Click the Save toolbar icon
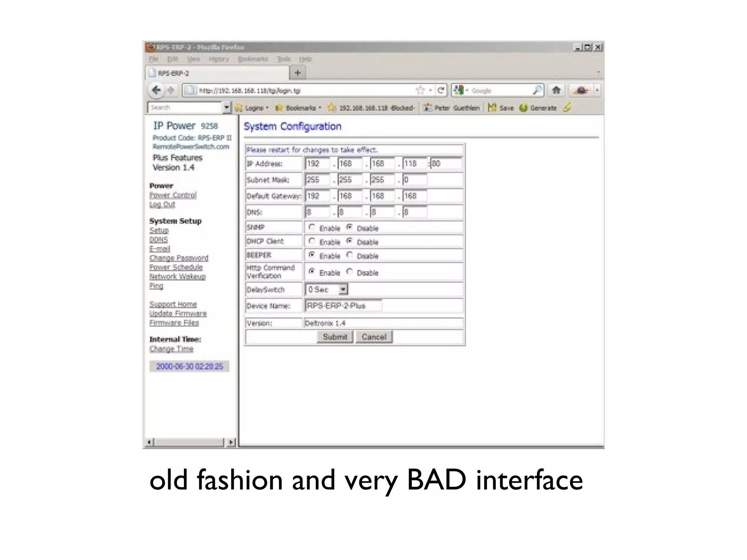 pos(492,108)
